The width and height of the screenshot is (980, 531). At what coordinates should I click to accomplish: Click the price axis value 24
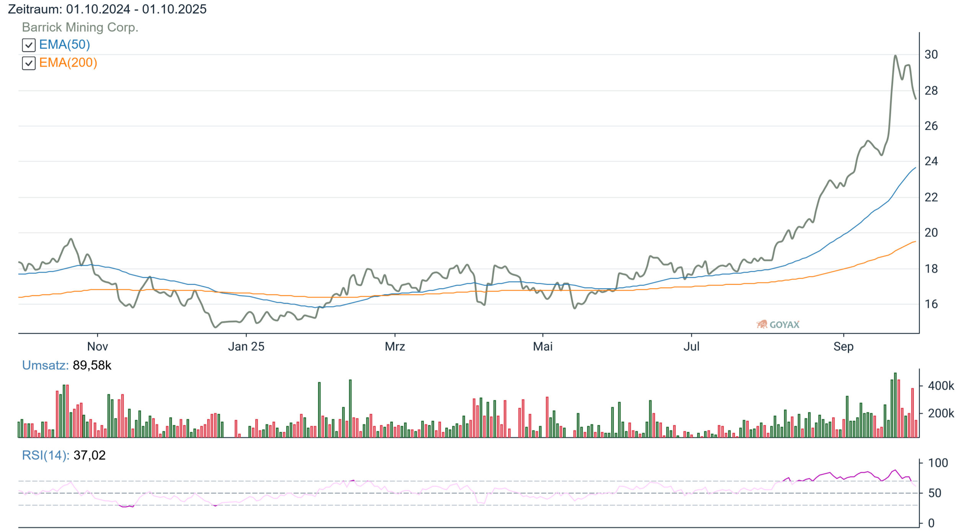[x=931, y=161]
